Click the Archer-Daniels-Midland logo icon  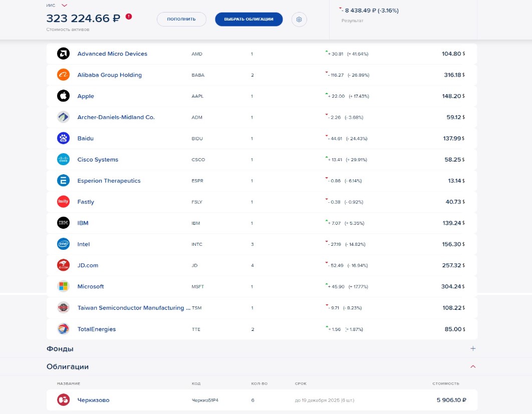(63, 117)
